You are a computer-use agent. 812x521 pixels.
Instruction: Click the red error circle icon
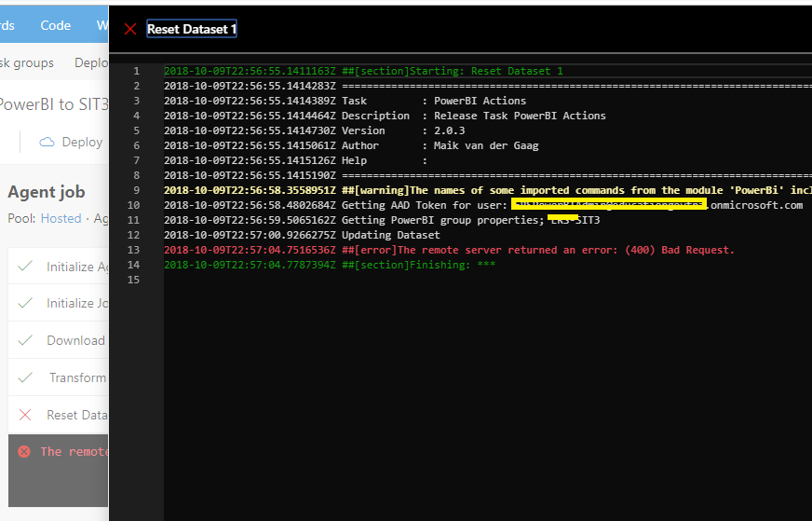tap(24, 451)
